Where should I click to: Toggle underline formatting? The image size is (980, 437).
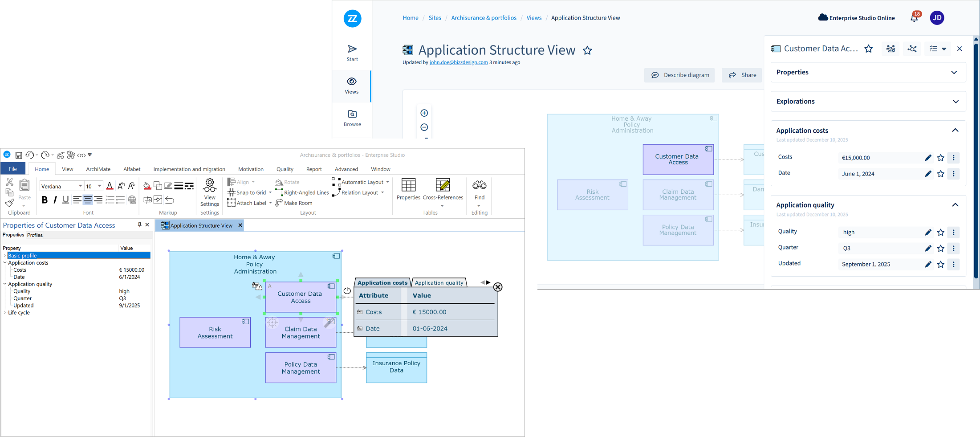[65, 200]
